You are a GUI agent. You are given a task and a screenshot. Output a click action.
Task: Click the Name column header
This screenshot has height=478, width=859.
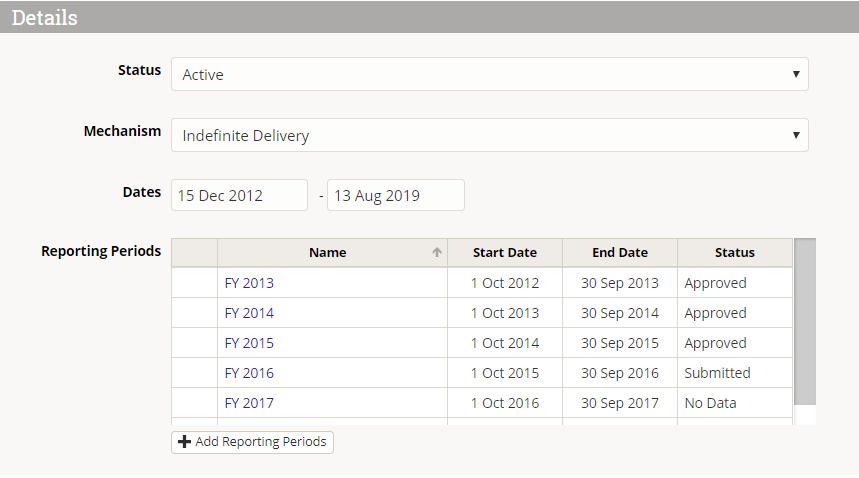tap(328, 253)
